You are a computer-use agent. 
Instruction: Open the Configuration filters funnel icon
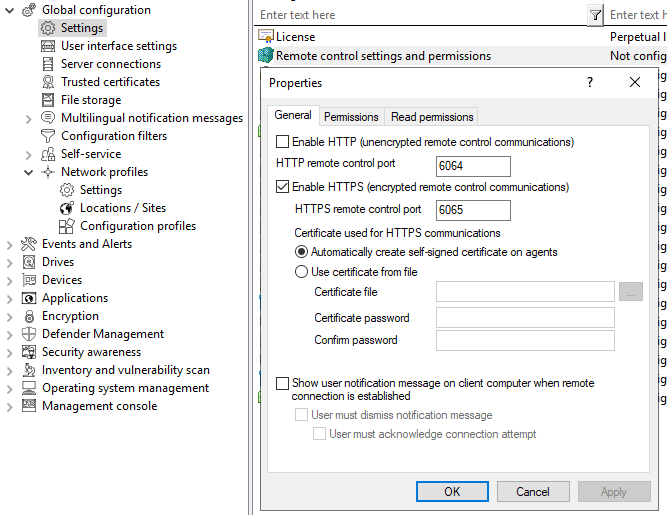pos(48,136)
